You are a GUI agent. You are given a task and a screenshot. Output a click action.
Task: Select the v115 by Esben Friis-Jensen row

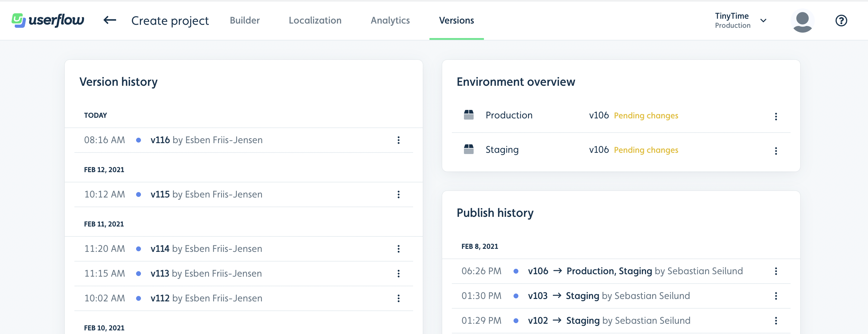click(x=244, y=194)
